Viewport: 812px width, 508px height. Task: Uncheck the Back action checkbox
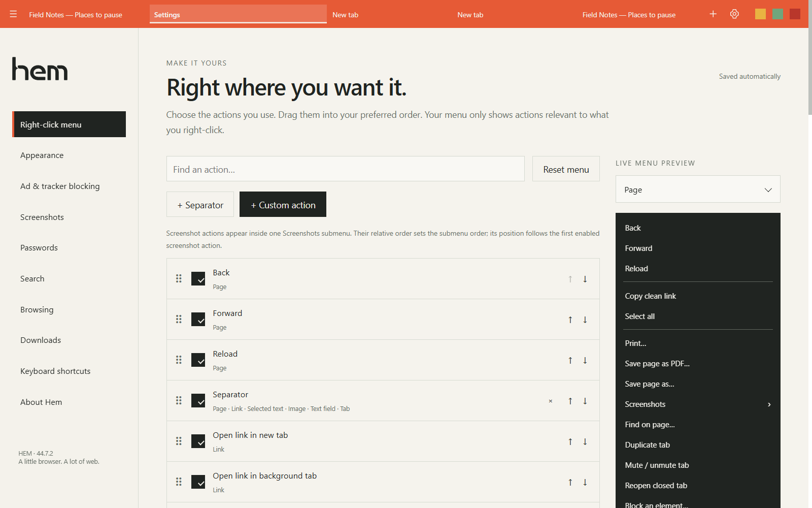click(x=198, y=278)
